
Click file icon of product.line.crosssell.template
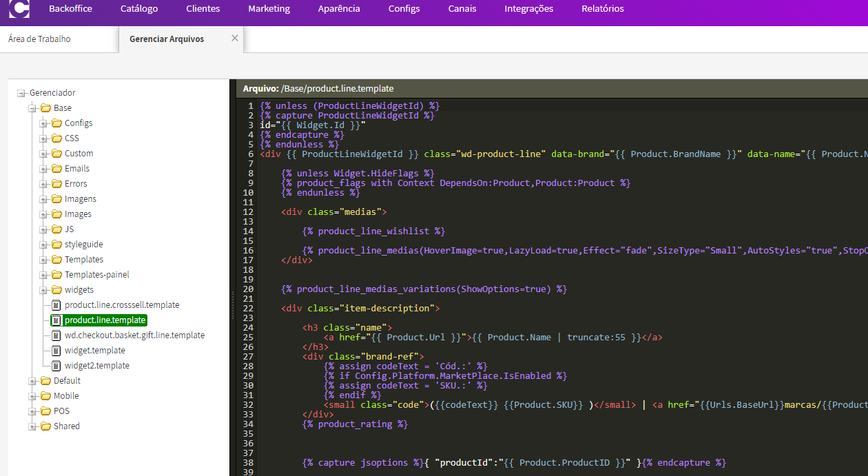tap(56, 305)
